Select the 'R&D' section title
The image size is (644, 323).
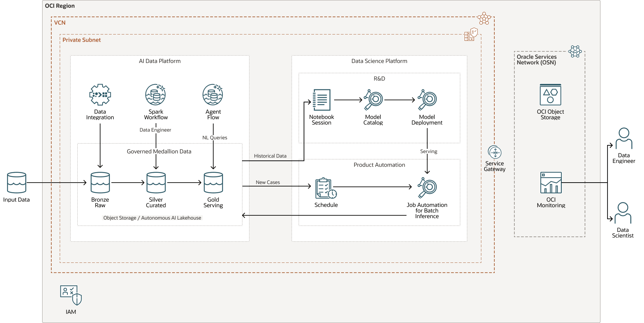(379, 78)
